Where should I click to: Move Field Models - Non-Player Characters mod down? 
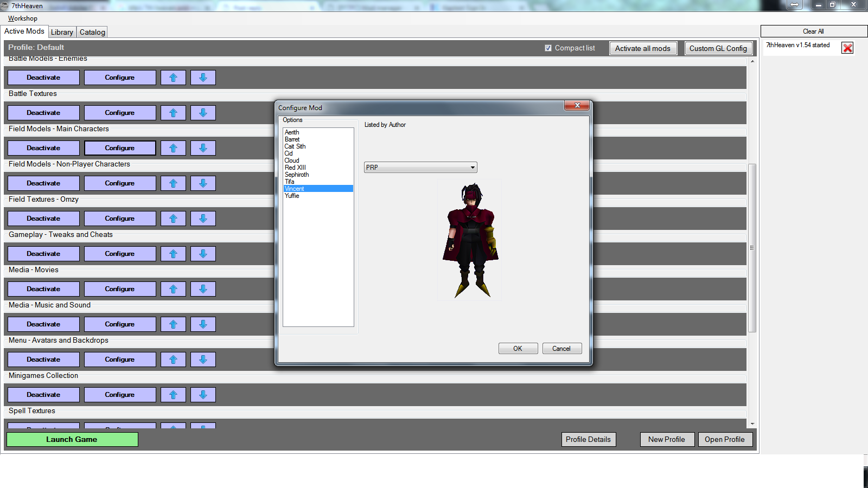[203, 183]
